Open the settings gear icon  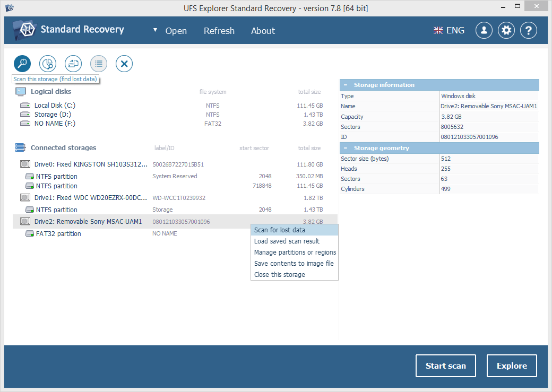pyautogui.click(x=506, y=30)
